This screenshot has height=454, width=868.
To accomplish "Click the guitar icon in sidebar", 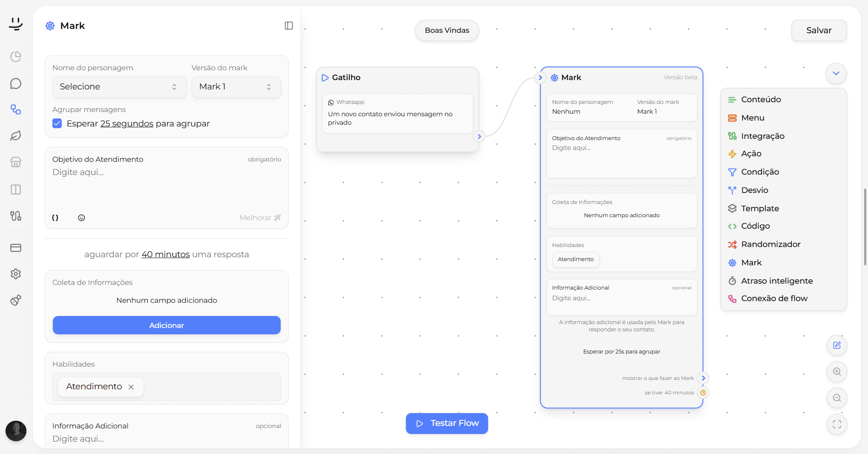I will coord(16,300).
